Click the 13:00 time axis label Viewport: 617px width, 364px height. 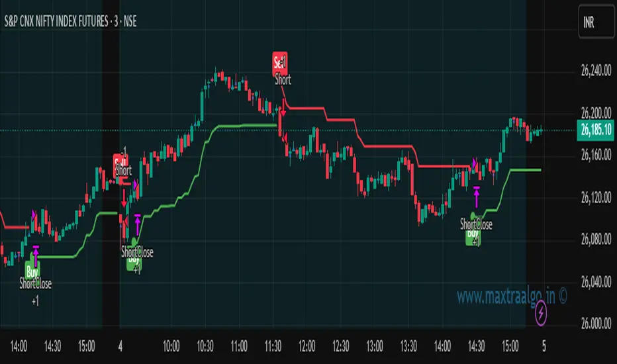pyautogui.click(x=374, y=346)
